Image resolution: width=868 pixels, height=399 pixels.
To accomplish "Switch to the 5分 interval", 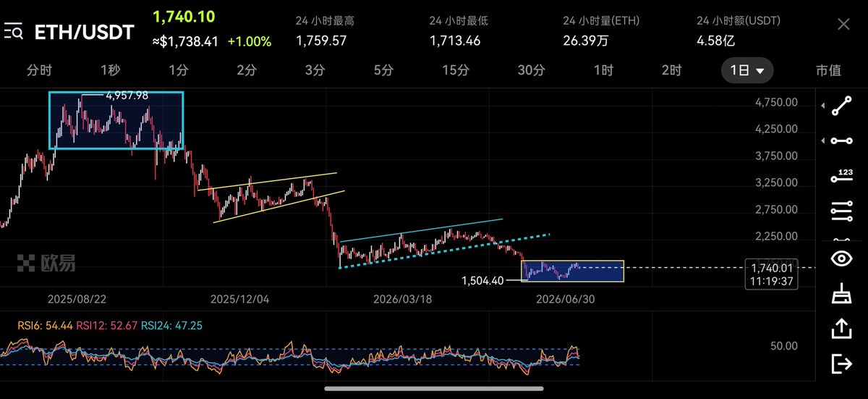I will tap(383, 70).
